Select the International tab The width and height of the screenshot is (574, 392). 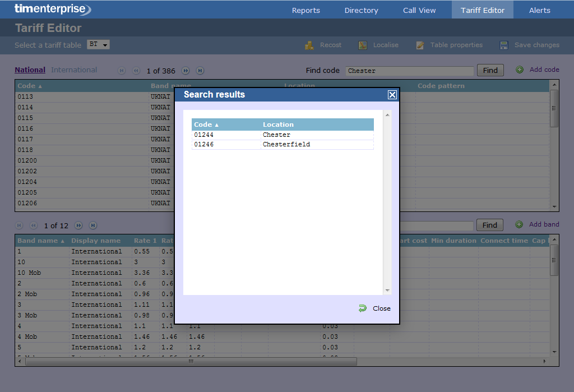tap(74, 70)
